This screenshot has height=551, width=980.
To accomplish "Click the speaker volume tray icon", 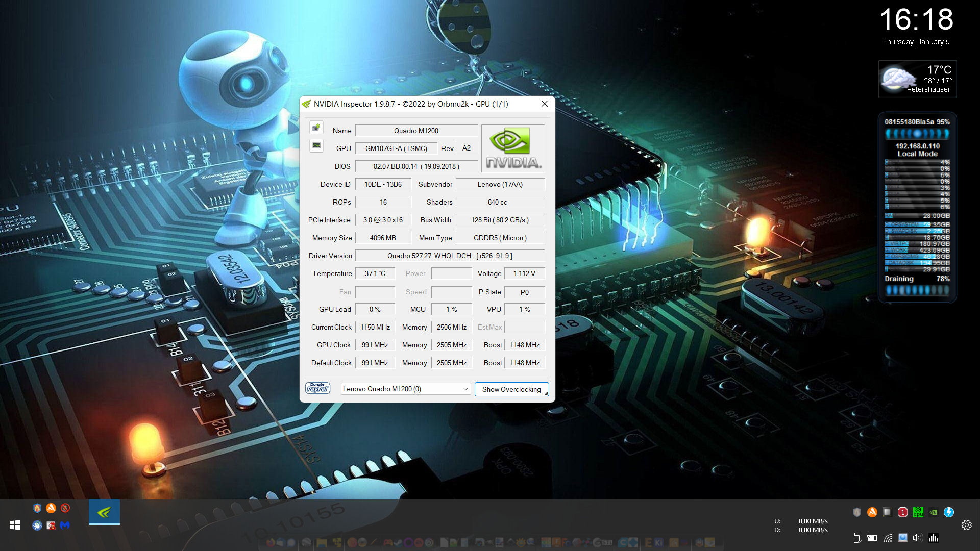I will (x=918, y=538).
